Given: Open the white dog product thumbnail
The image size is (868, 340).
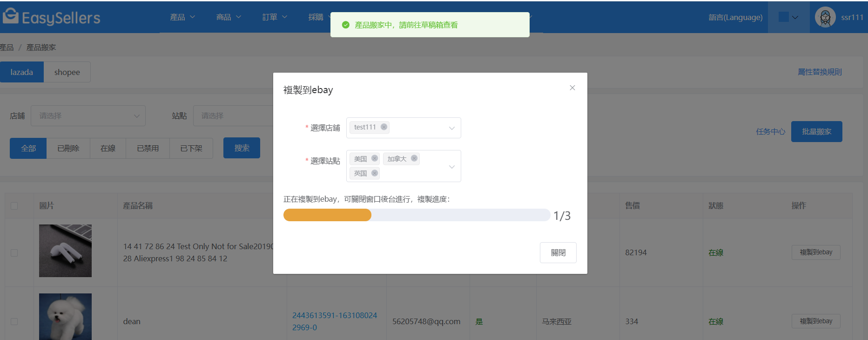Looking at the screenshot, I should pyautogui.click(x=65, y=317).
